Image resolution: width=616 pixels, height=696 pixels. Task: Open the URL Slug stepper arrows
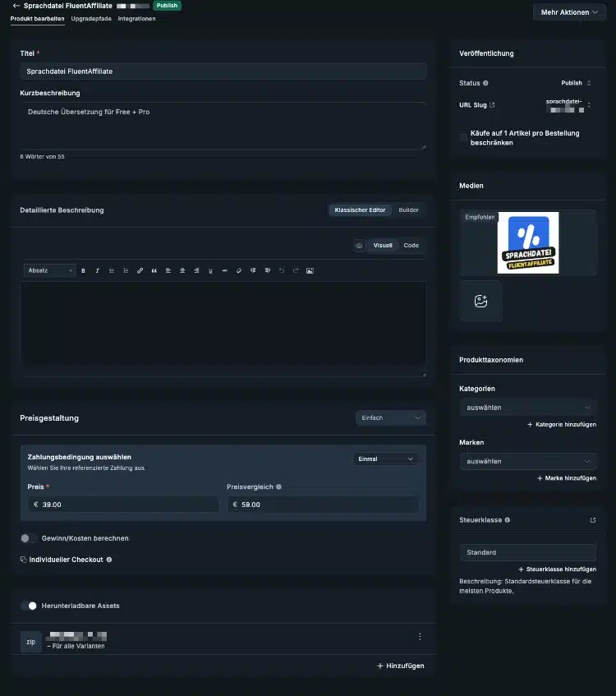[589, 105]
